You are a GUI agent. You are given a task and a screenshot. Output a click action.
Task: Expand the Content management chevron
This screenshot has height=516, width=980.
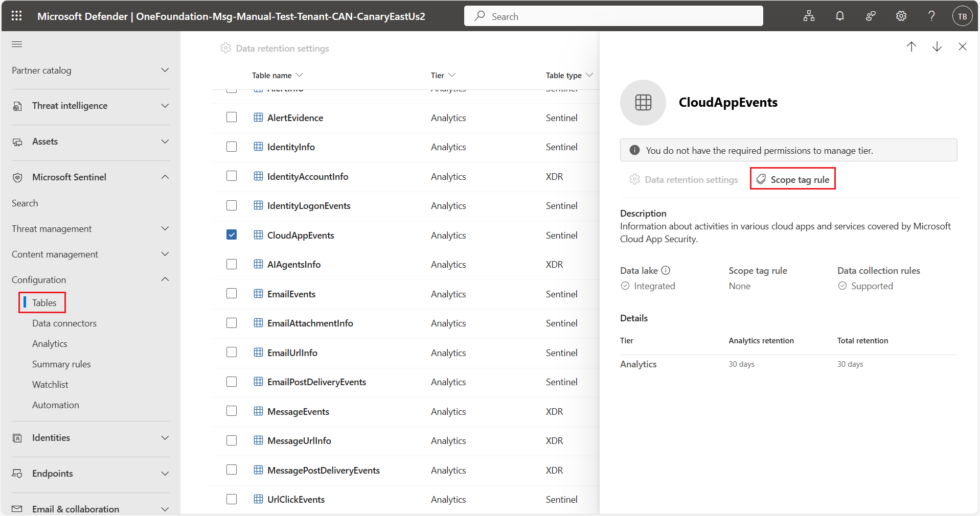click(x=165, y=254)
